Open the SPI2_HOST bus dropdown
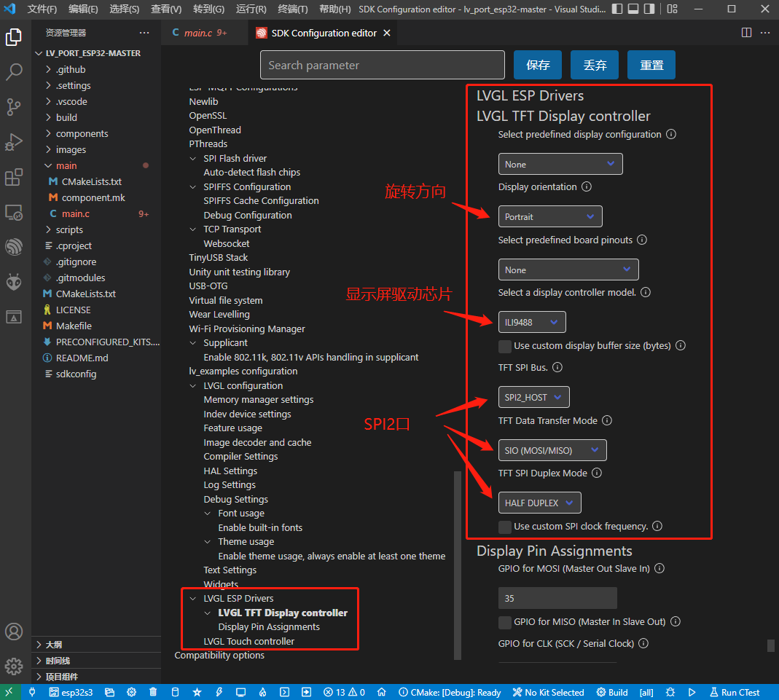779x700 pixels. coord(533,397)
